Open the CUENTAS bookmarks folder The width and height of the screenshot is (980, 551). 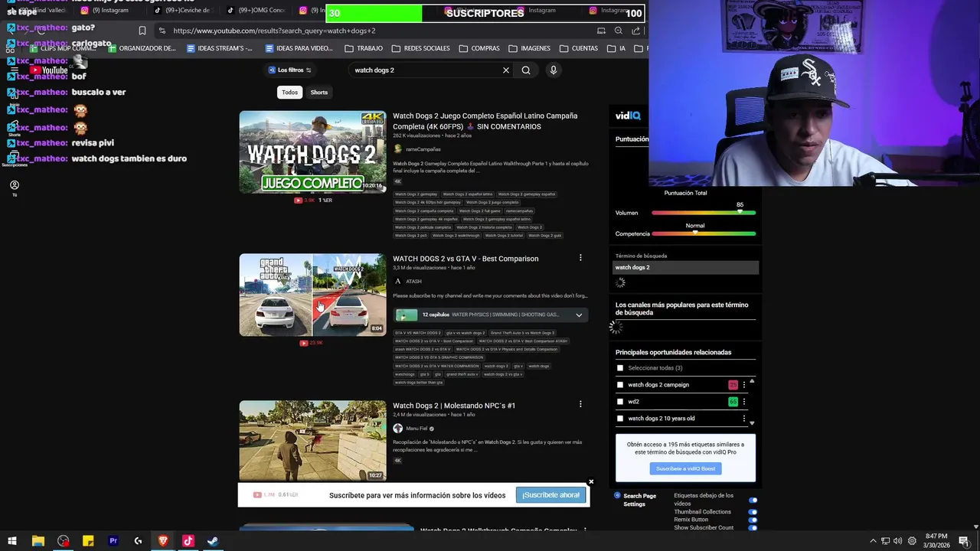[x=579, y=48]
